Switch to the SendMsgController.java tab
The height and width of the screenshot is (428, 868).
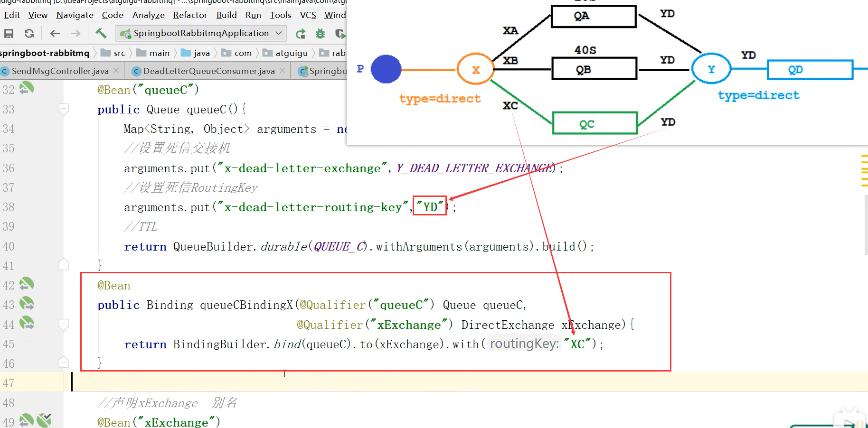[x=60, y=71]
